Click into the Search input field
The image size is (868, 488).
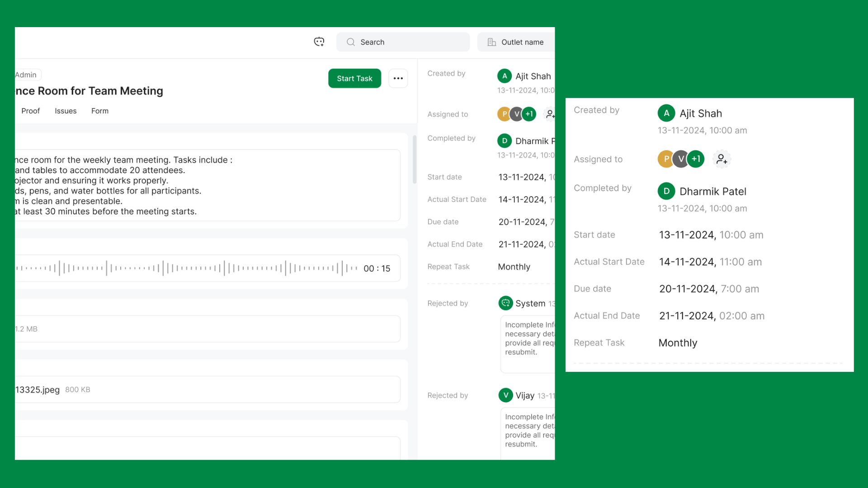tap(407, 42)
